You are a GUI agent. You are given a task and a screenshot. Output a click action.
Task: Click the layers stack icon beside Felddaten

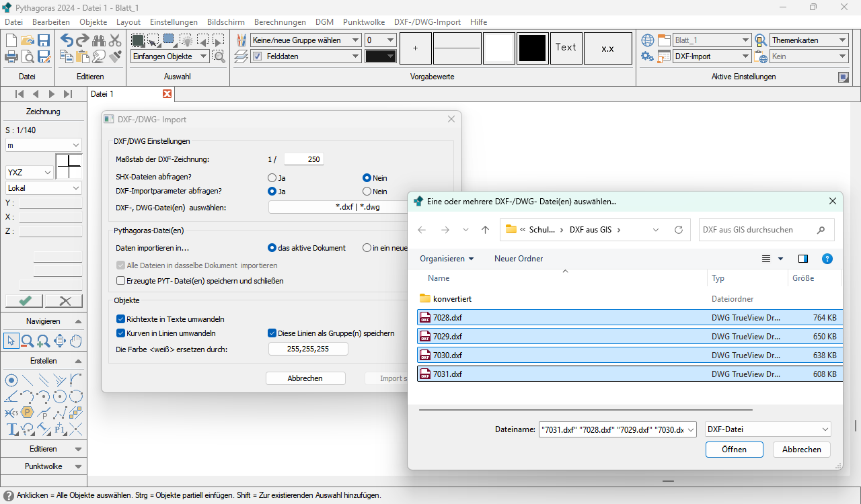point(241,56)
